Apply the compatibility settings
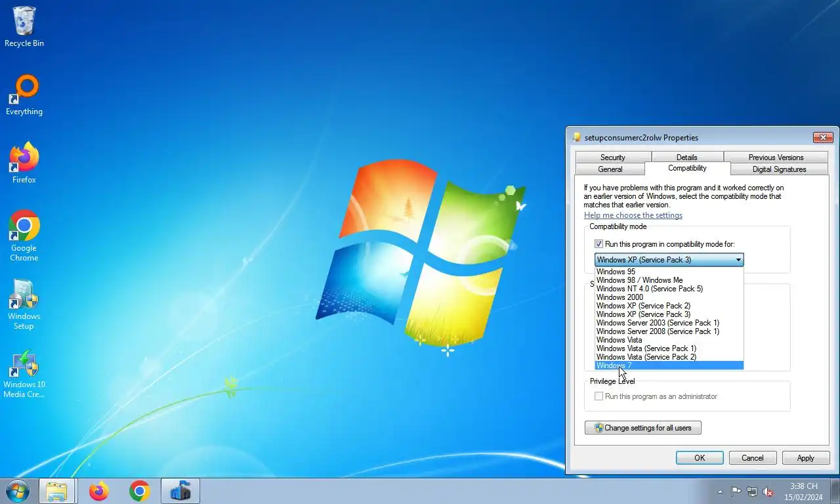This screenshot has height=504, width=840. pos(806,458)
